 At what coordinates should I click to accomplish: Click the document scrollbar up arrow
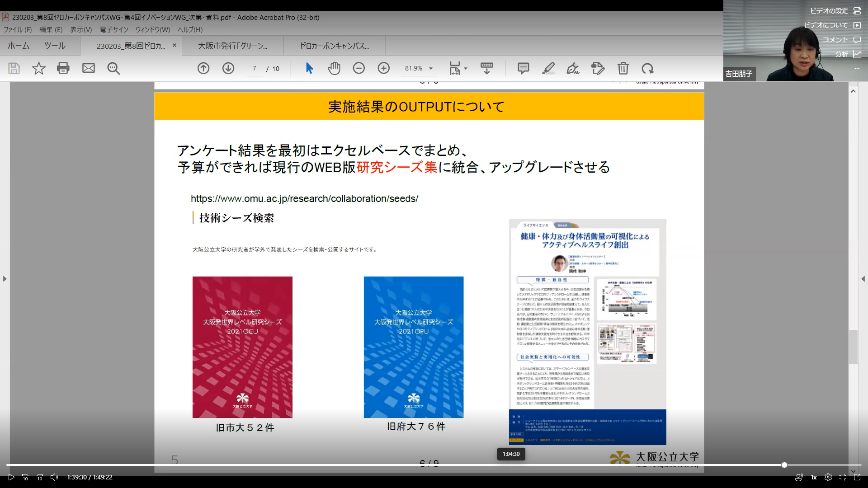853,91
